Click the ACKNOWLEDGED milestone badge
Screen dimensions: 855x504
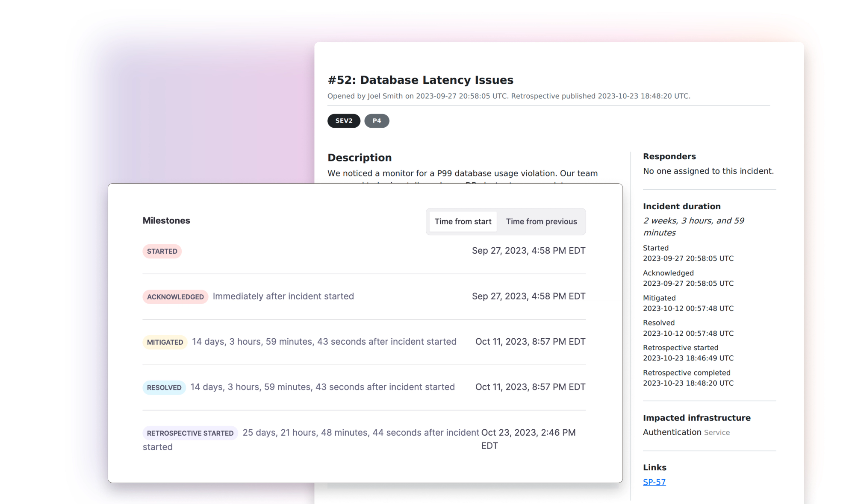coord(175,297)
